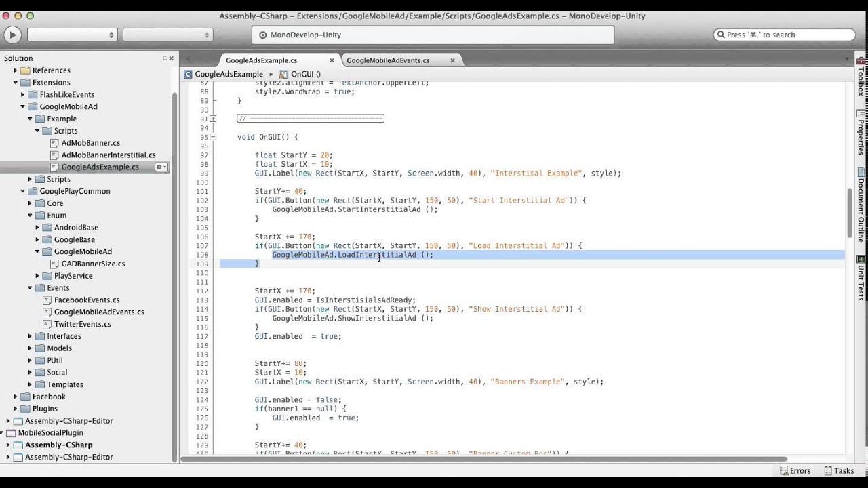868x488 pixels.
Task: Click the auto-hide icon in the Solution pad header
Action: click(x=165, y=58)
